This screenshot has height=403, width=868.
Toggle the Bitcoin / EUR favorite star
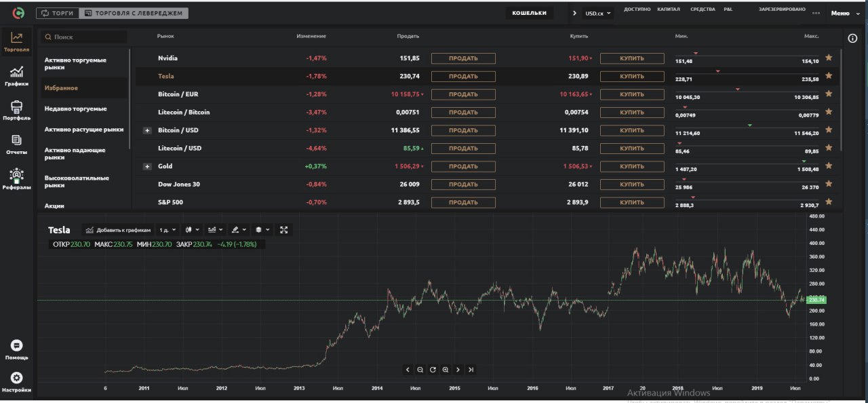tap(829, 94)
